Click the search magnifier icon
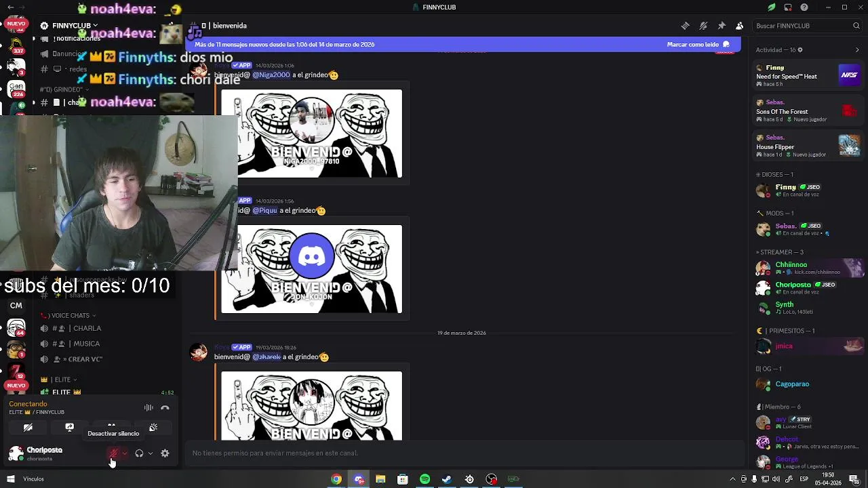 856,26
